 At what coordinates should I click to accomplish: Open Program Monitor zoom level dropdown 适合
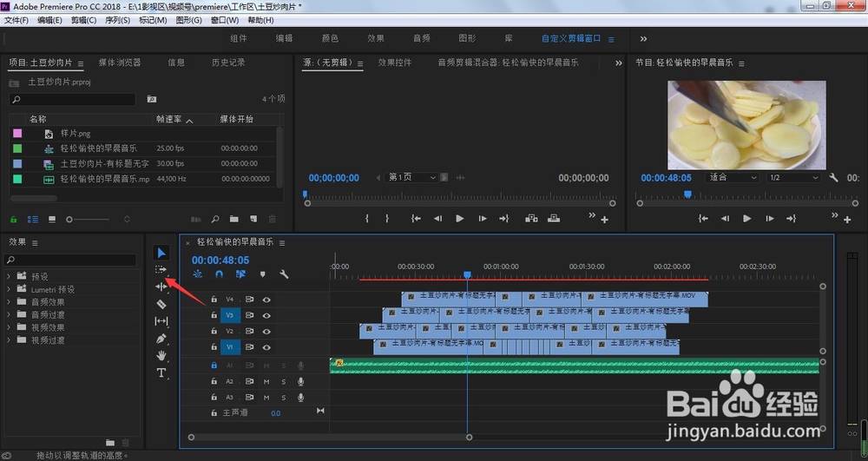pos(733,178)
